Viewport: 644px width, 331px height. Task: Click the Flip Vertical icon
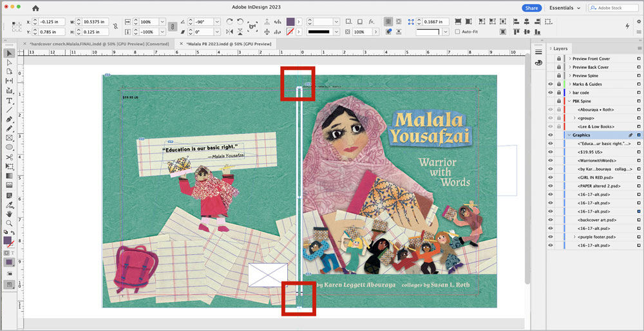pyautogui.click(x=240, y=32)
